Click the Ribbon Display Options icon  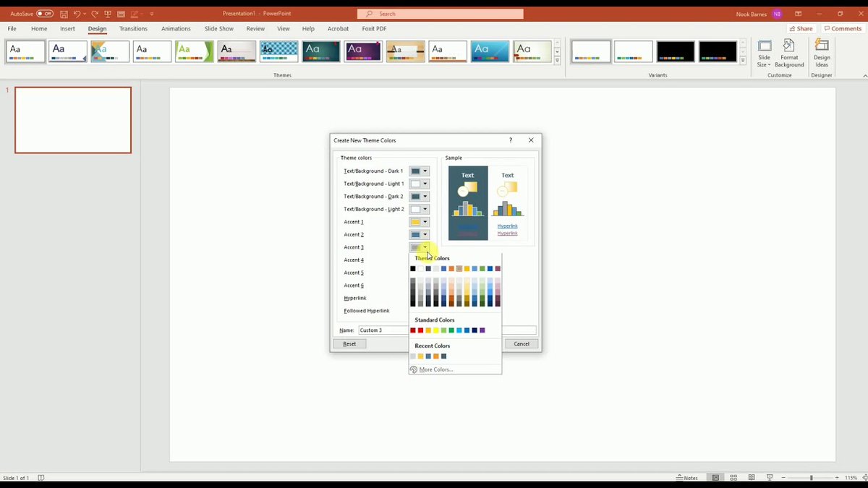point(798,14)
